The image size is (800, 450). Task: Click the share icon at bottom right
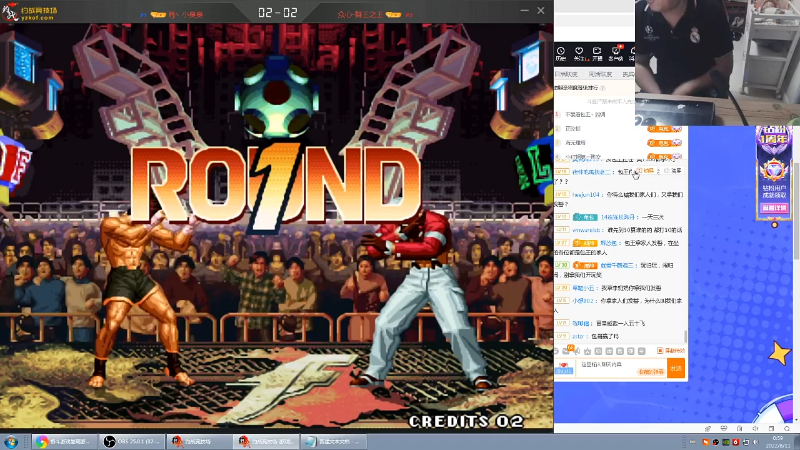pos(708,429)
